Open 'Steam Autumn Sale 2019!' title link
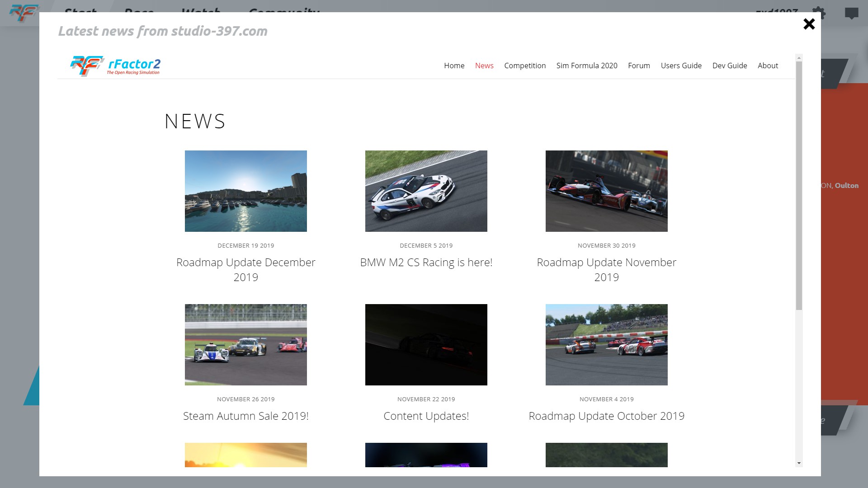868x488 pixels. click(x=246, y=416)
